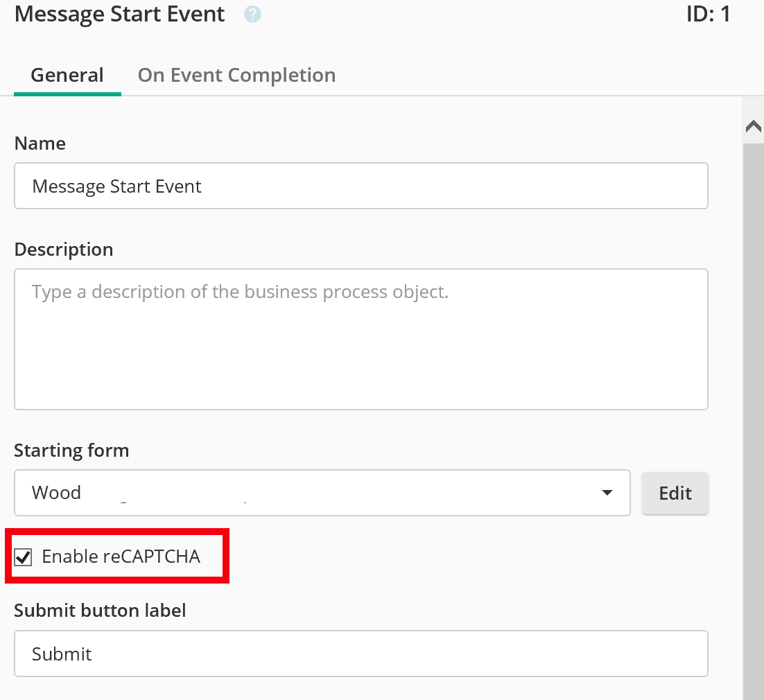
Task: Click inside the Description text area
Action: [361, 347]
